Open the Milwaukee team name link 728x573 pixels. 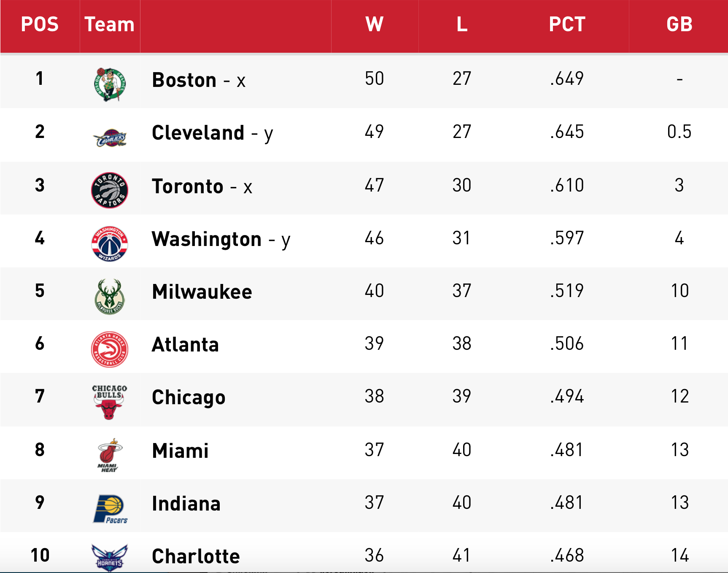(x=202, y=292)
